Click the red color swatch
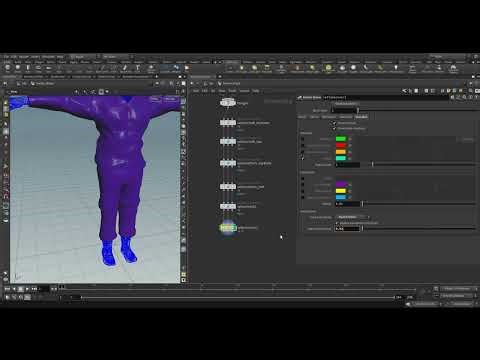The width and height of the screenshot is (480, 360). tap(341, 145)
